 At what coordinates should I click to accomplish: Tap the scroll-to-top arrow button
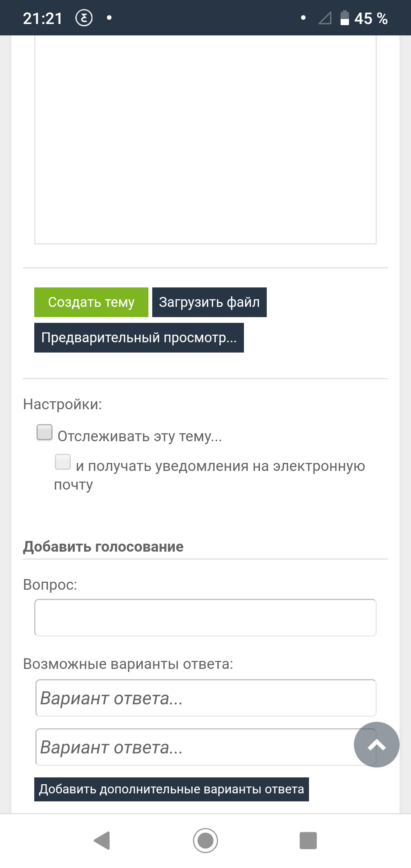pyautogui.click(x=376, y=744)
